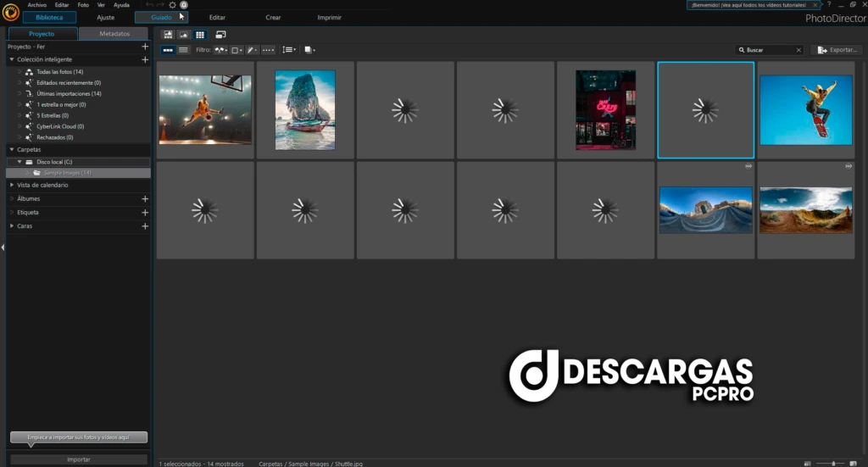868x467 pixels.
Task: Click the Exportar button
Action: [836, 50]
